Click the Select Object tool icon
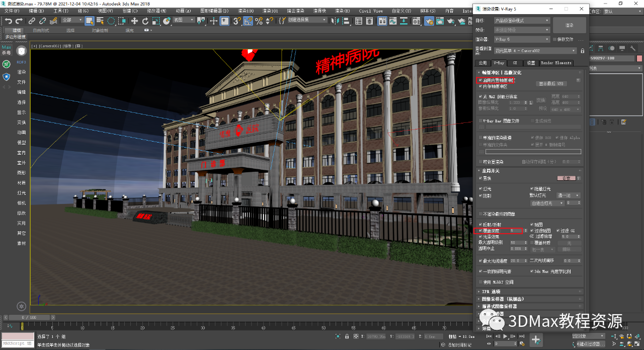Screen dimensions: 644x350 [90, 21]
